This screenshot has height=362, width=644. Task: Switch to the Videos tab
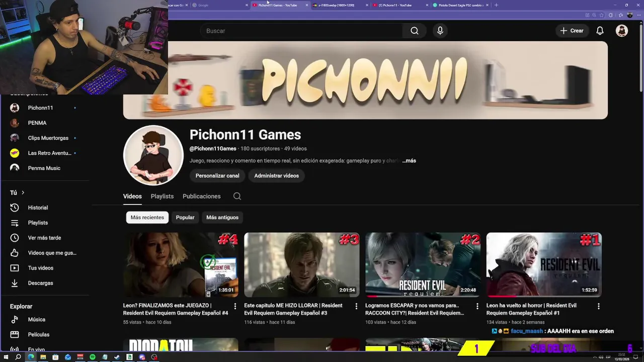(x=132, y=196)
